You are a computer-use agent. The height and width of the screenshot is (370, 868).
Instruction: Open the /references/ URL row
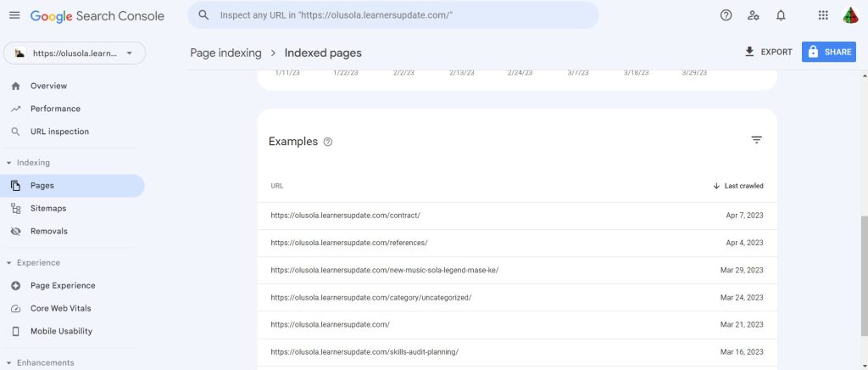(517, 243)
